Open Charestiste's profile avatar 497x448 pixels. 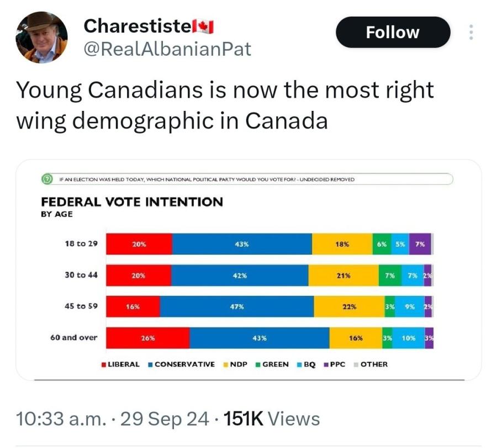pos(41,37)
